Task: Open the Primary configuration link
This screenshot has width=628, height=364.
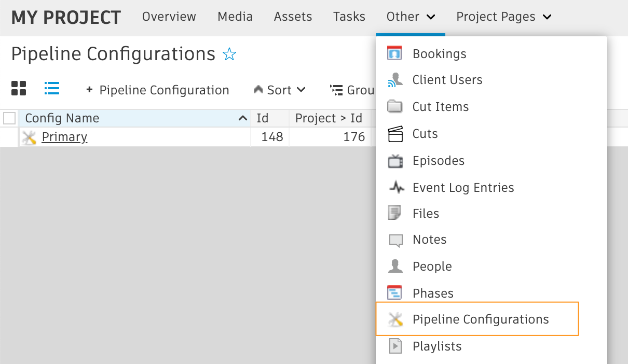Action: (64, 137)
